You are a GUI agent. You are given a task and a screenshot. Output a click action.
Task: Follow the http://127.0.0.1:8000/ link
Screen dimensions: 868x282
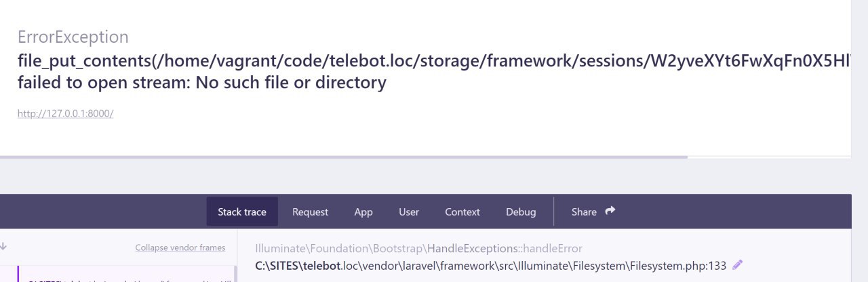[x=65, y=113]
